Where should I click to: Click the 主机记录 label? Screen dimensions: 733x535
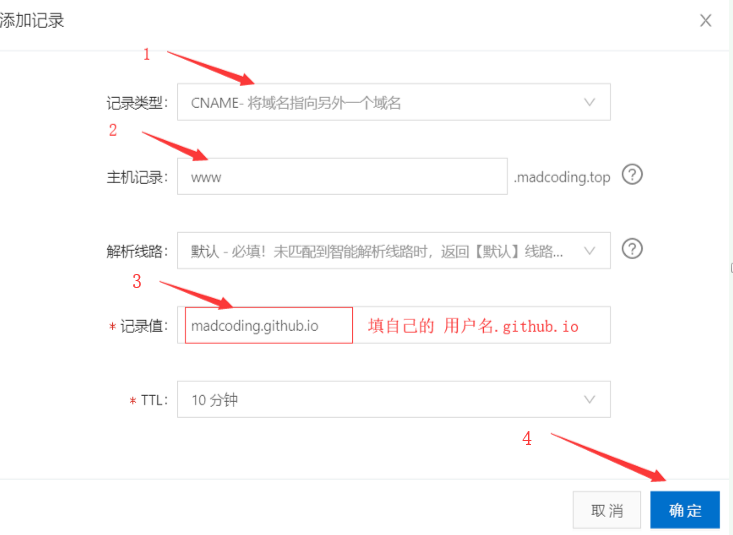click(x=137, y=177)
